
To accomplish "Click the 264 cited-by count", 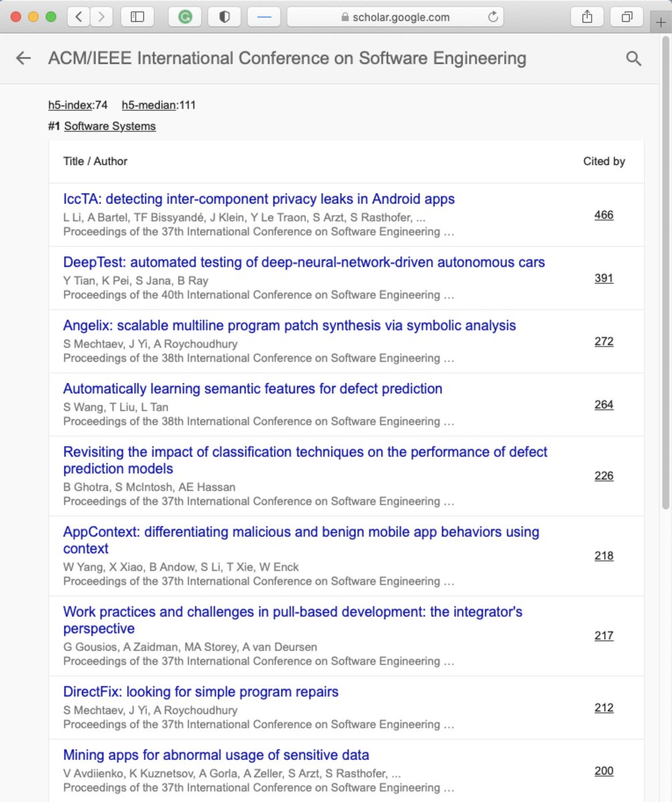I will click(x=604, y=404).
